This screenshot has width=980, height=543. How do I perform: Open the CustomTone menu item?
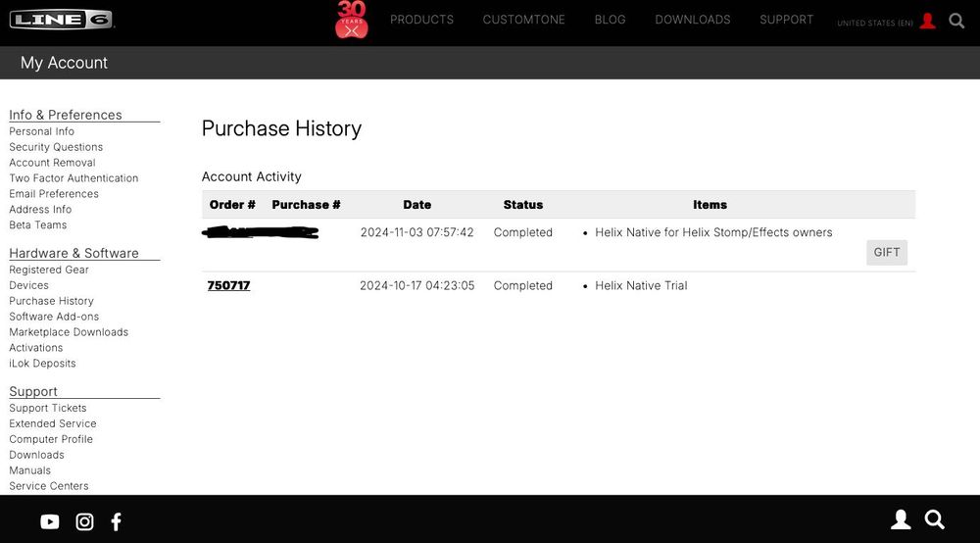coord(523,20)
